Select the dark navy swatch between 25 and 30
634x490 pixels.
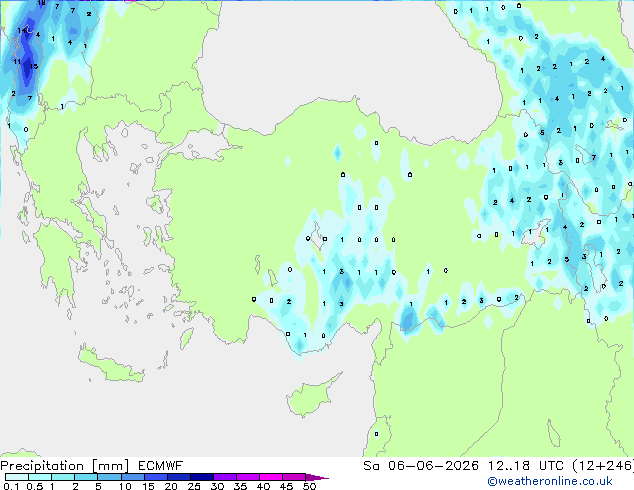(x=201, y=477)
